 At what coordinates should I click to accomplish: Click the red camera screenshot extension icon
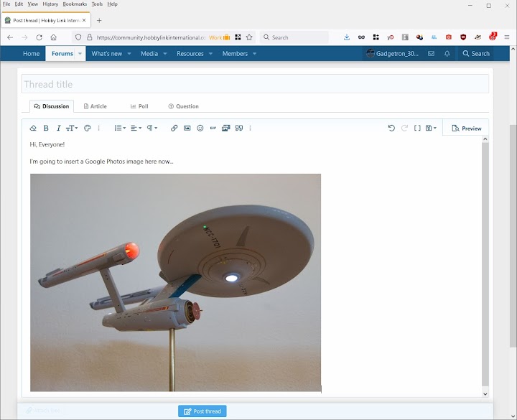pos(449,37)
